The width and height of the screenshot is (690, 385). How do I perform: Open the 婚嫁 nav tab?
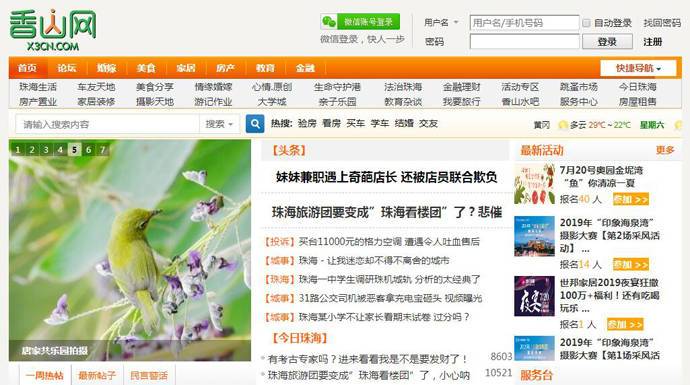pyautogui.click(x=106, y=68)
